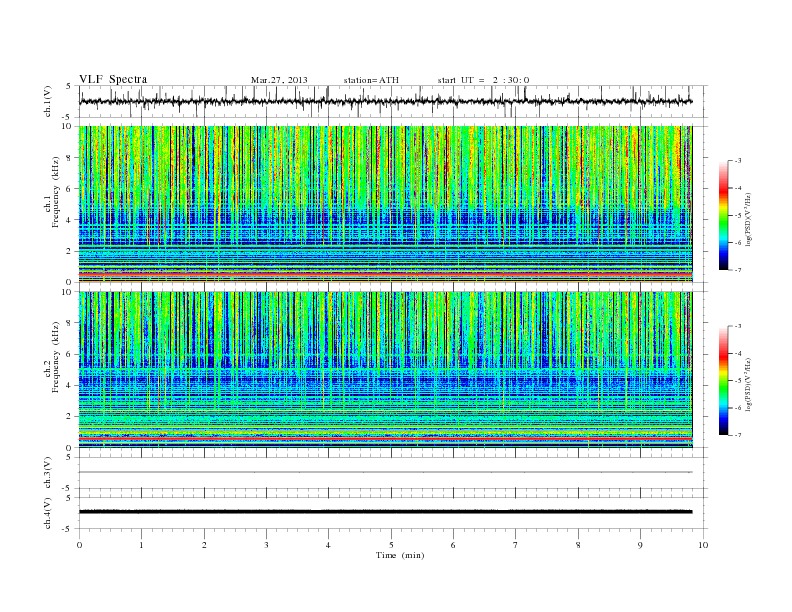The height and width of the screenshot is (612, 792).
Task: Click the ch.1 voltage waveform trace
Action: tap(385, 101)
